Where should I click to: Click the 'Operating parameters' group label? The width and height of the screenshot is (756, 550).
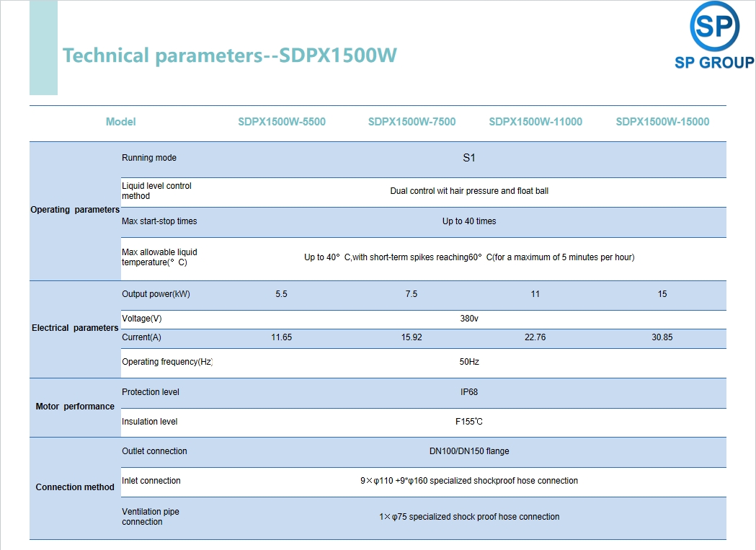coord(75,209)
